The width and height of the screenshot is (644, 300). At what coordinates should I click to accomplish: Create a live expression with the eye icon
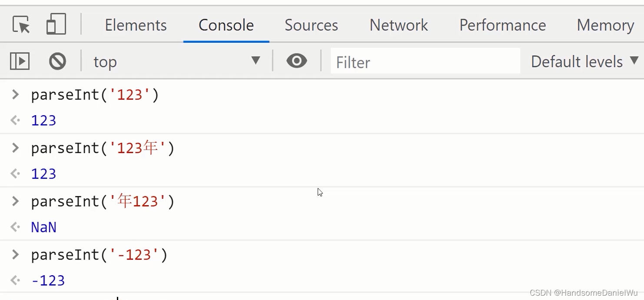click(x=297, y=61)
